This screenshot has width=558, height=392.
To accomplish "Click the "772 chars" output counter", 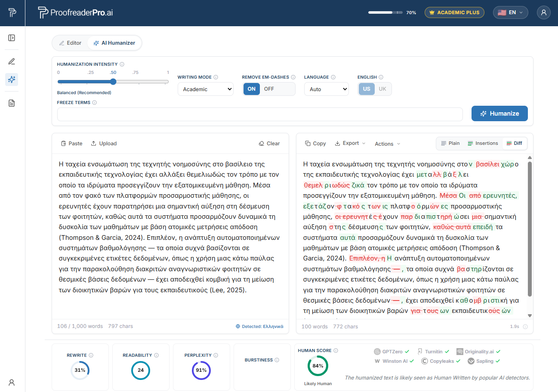I will (x=345, y=327).
